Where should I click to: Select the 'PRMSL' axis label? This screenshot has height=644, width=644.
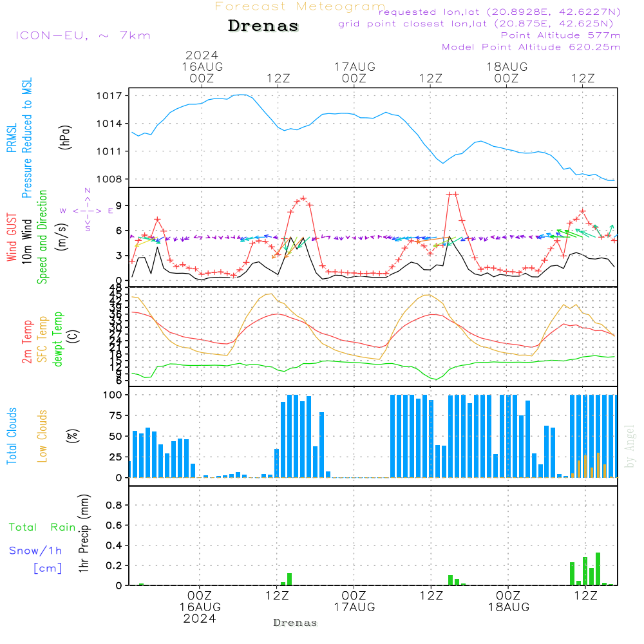coord(12,138)
